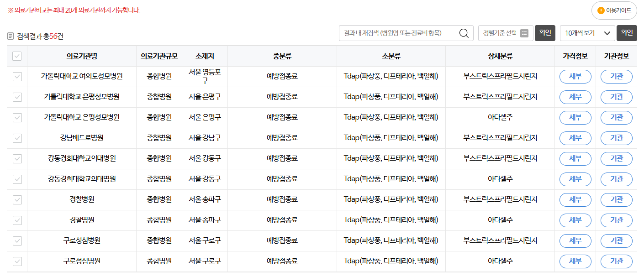
Task: Click the 검색결과 총56건 result count text
Action: coord(40,37)
